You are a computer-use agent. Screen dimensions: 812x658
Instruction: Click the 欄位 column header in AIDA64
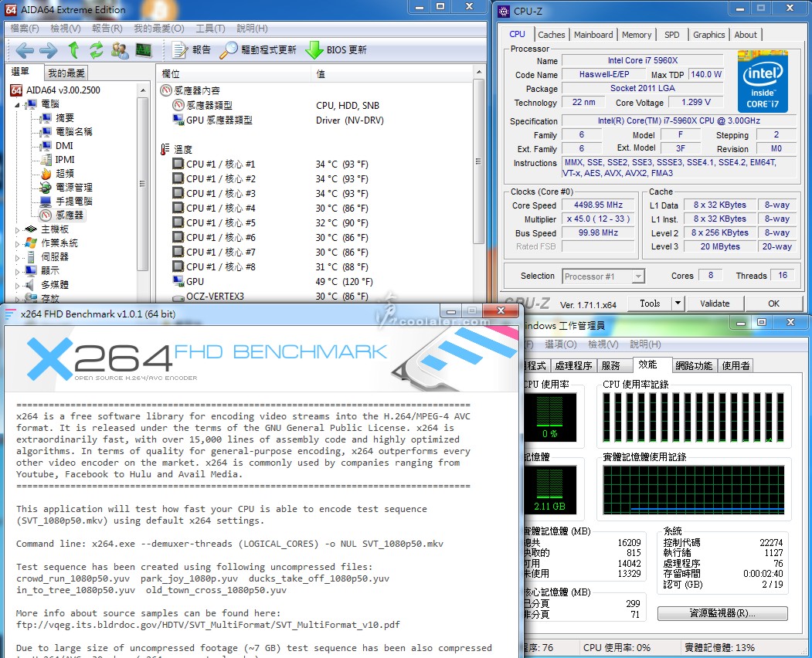coord(234,74)
